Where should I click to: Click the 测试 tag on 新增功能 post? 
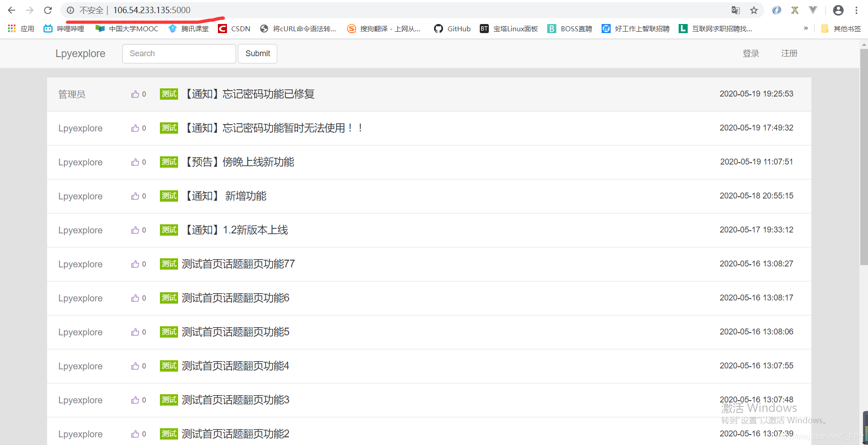click(x=169, y=196)
